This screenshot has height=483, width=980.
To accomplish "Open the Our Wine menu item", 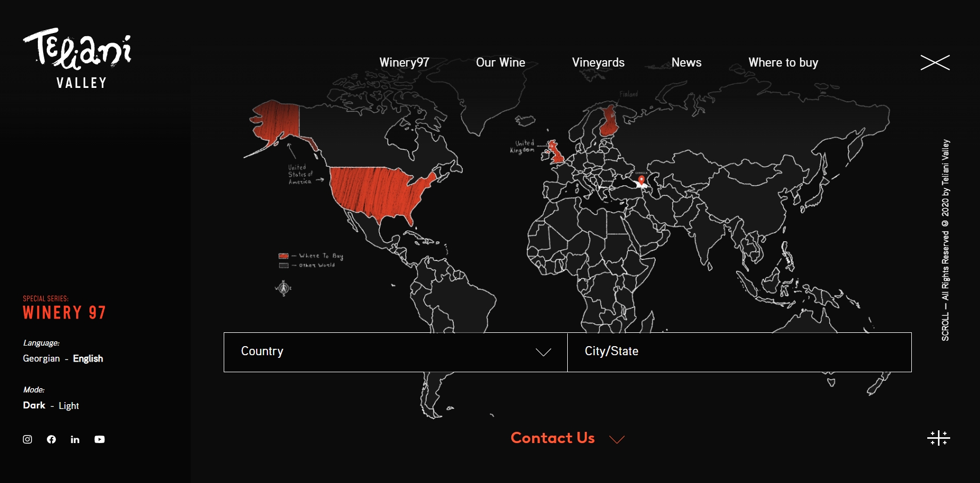I will tap(501, 62).
